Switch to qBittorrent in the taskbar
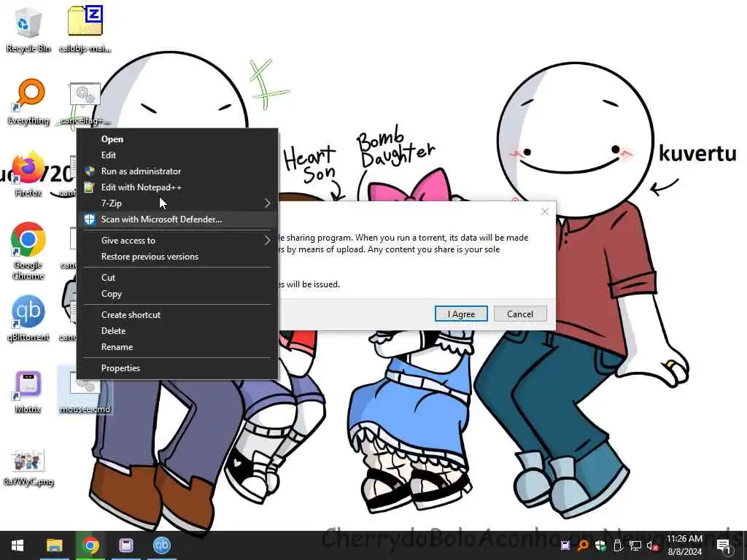Image resolution: width=747 pixels, height=560 pixels. 162,545
